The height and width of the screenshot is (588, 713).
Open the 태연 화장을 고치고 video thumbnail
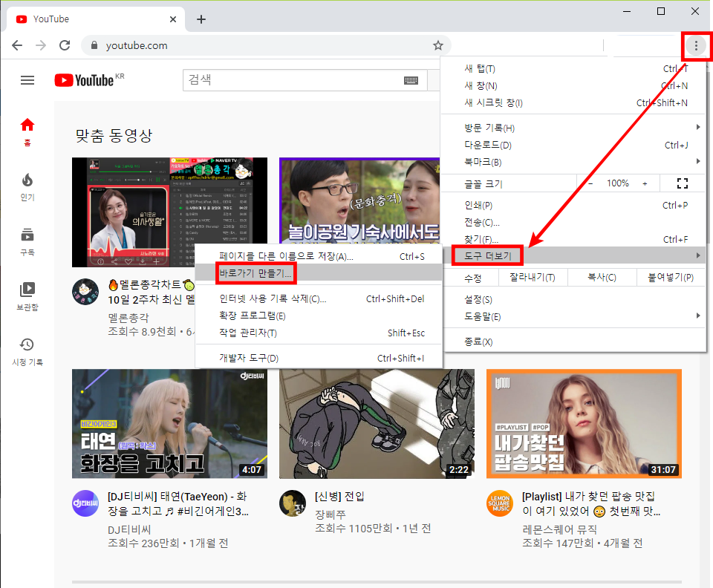tap(169, 423)
